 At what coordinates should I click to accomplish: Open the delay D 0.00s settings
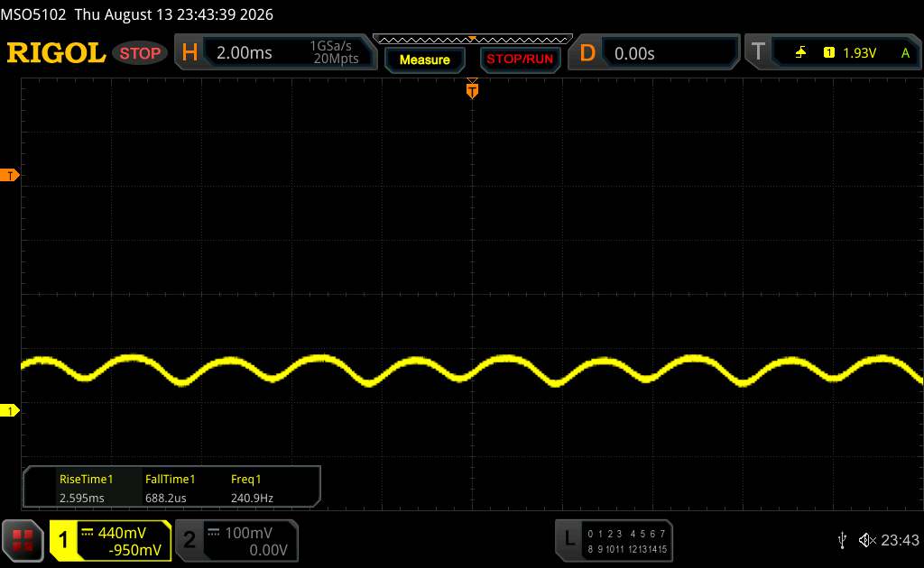653,53
